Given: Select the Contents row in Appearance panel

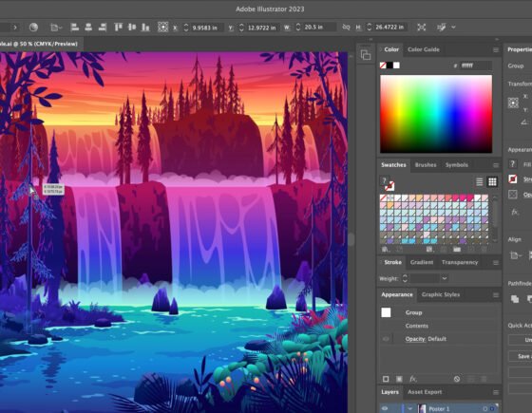Looking at the screenshot, I should [439, 326].
